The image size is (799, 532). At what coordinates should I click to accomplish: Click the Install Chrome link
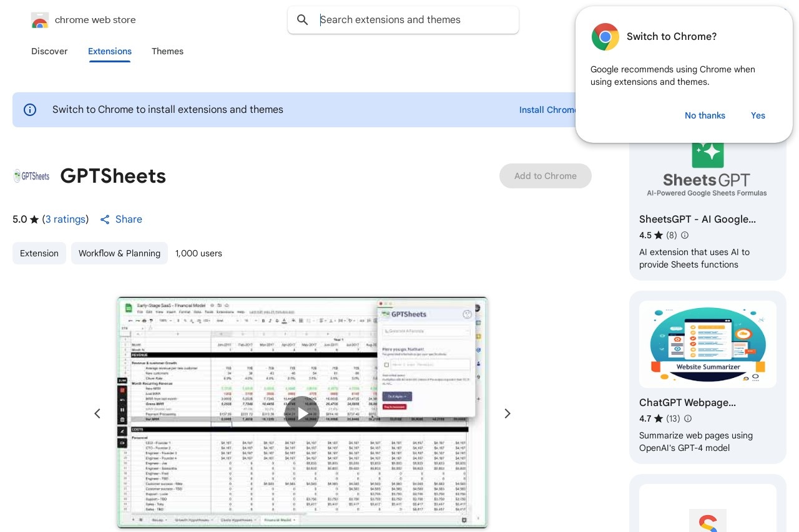pyautogui.click(x=548, y=110)
